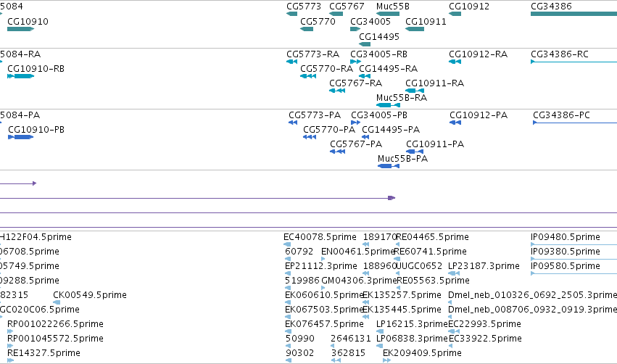This screenshot has width=617, height=364.
Task: Select protein CG5770-PA
Action: pyautogui.click(x=310, y=137)
